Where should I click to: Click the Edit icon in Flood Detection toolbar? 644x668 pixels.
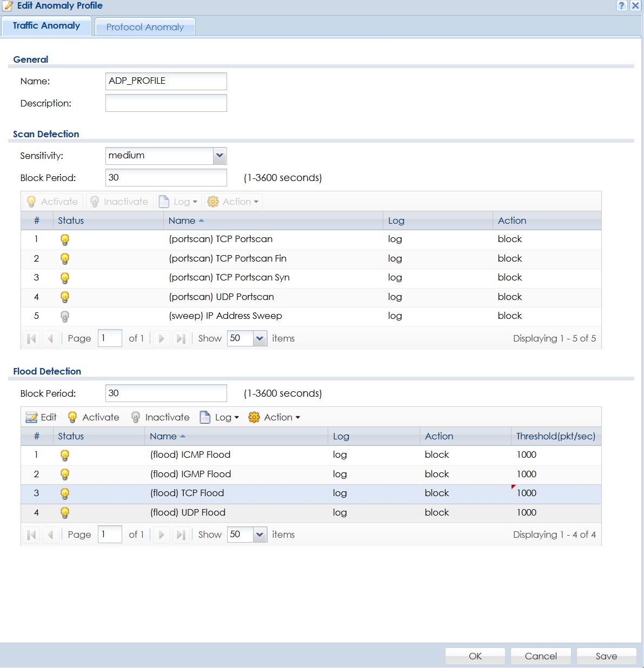pos(31,417)
